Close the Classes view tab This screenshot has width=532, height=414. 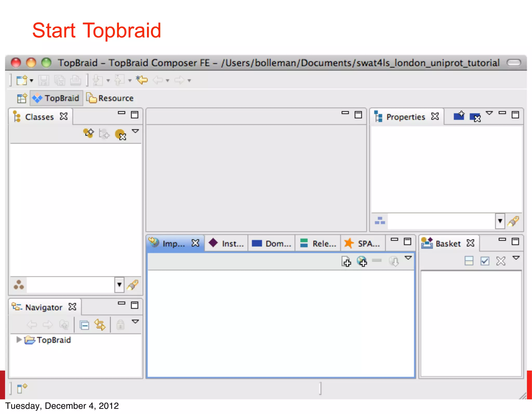[64, 116]
